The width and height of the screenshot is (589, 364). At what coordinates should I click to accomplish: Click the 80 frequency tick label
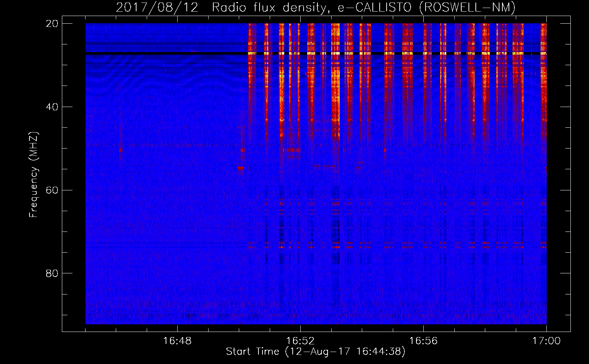[x=52, y=273]
